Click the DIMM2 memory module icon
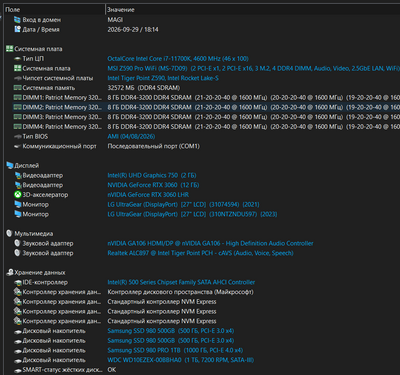 click(x=17, y=107)
